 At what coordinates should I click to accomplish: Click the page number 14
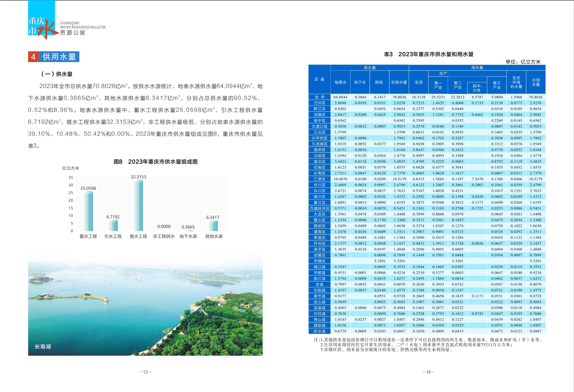tap(428, 372)
